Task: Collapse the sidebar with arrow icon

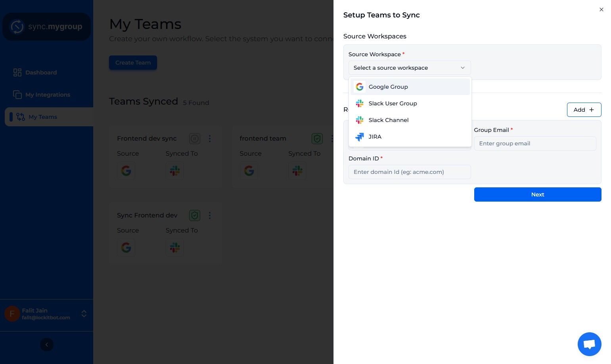Action: point(47,345)
